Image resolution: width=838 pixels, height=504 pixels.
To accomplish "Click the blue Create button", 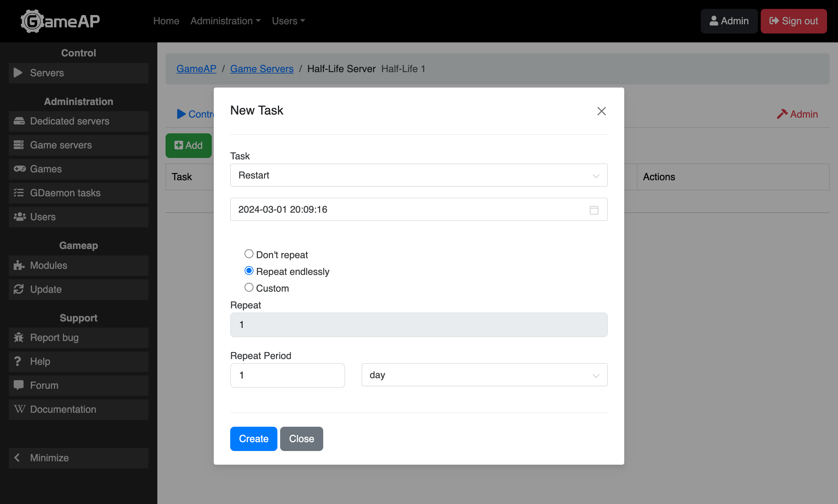I will [x=253, y=439].
